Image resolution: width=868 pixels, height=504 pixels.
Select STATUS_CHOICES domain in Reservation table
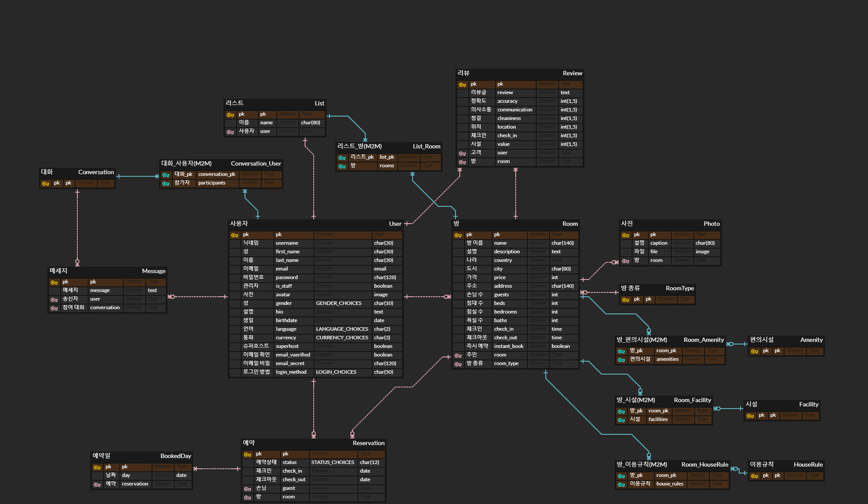[x=333, y=462]
